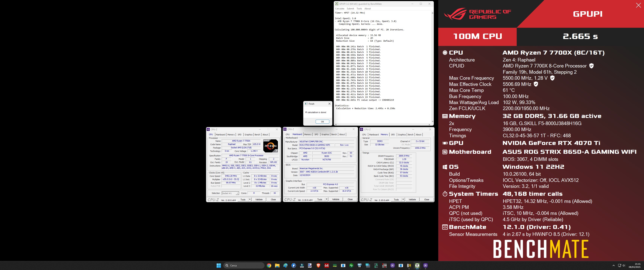The height and width of the screenshot is (270, 644).
Task: Click the taskbar icon with blue mixer sliders
Action: [359, 265]
